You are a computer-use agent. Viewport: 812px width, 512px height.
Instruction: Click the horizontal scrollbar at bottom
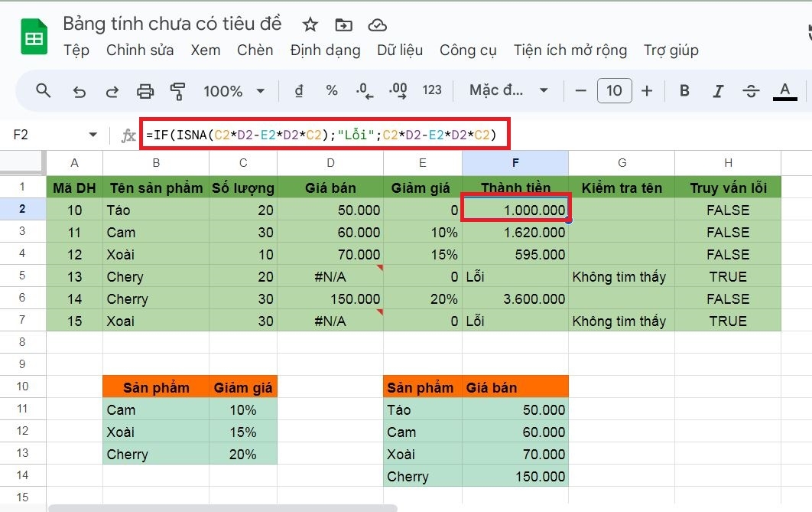coord(222,508)
